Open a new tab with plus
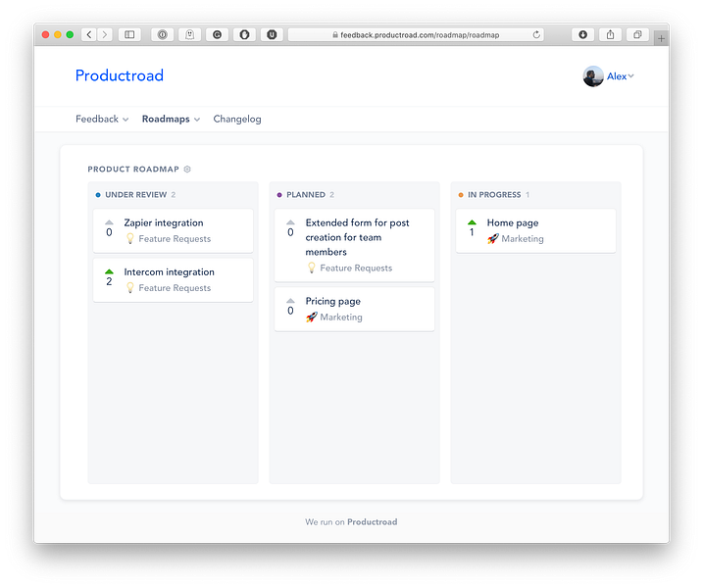The height and width of the screenshot is (588, 703). click(661, 38)
